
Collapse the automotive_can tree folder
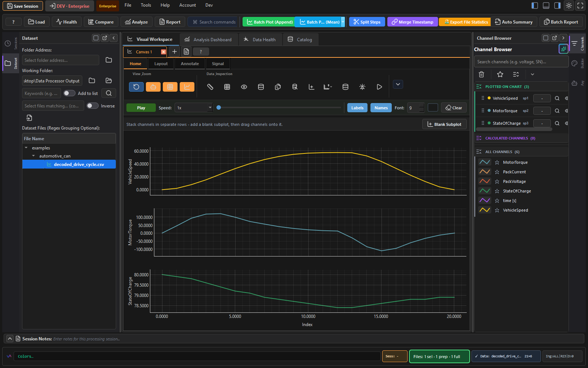(x=33, y=156)
